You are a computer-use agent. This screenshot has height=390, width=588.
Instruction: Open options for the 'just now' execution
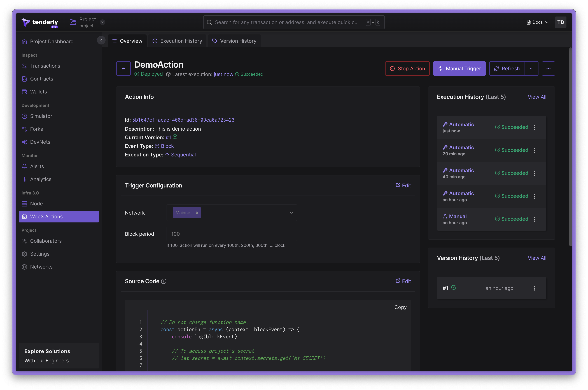coord(534,127)
